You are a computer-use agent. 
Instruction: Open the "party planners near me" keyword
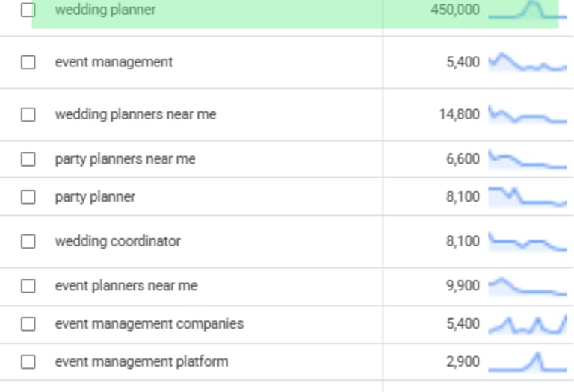[x=125, y=159]
